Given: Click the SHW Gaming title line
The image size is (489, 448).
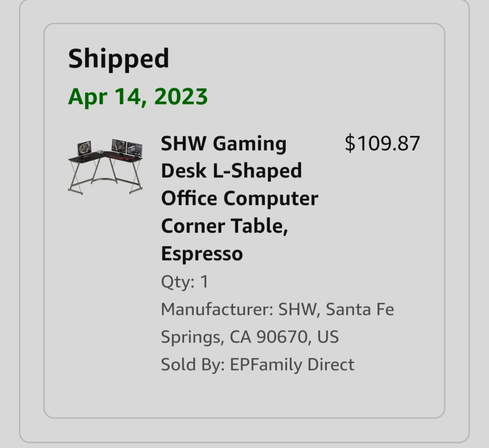Looking at the screenshot, I should tap(224, 144).
